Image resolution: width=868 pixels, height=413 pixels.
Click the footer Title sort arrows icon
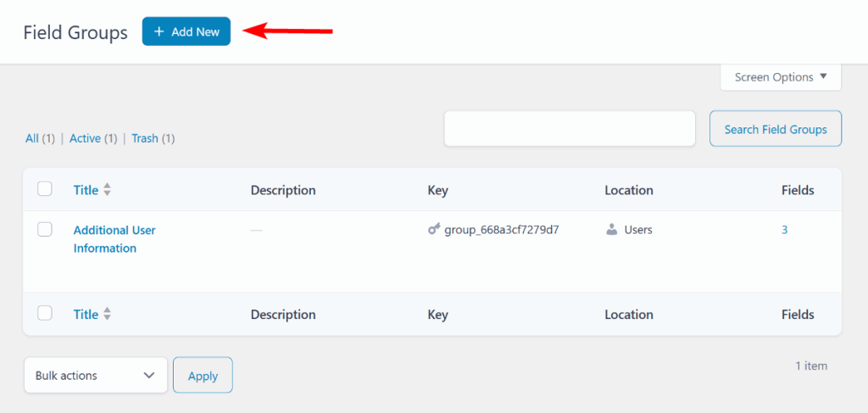pos(108,314)
